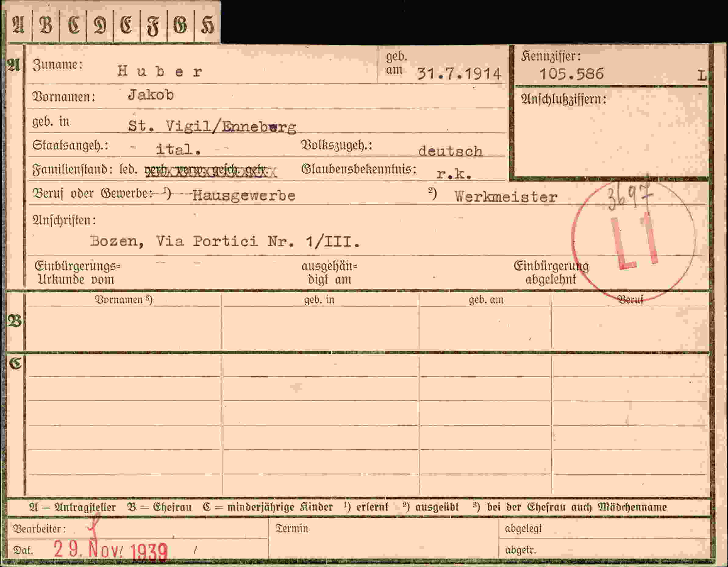728x567 pixels.
Task: Click citizenship value 'ital.'
Action: [x=179, y=149]
